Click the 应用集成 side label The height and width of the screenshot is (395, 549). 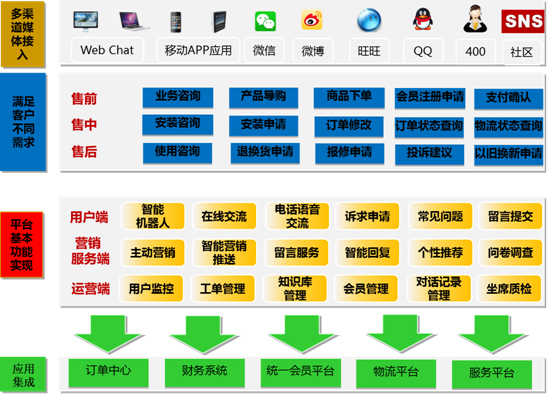click(23, 375)
